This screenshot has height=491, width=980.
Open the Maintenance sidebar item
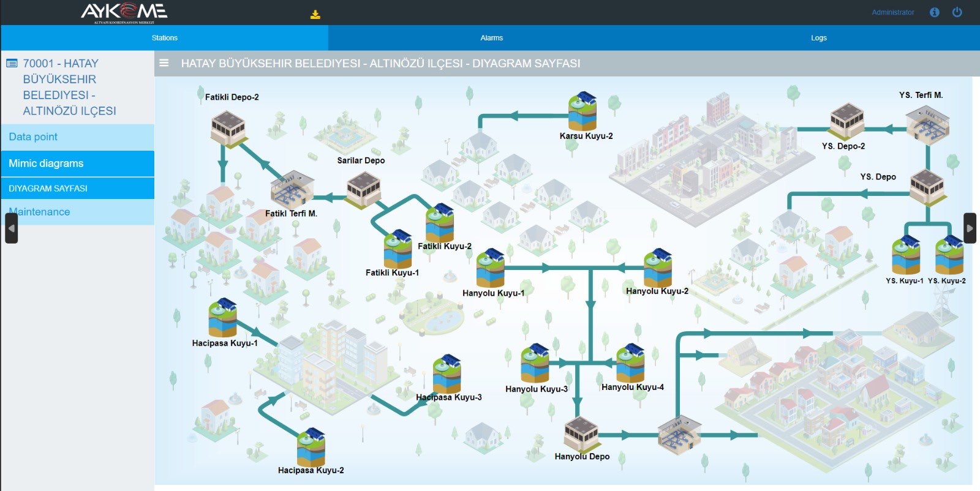coord(78,212)
